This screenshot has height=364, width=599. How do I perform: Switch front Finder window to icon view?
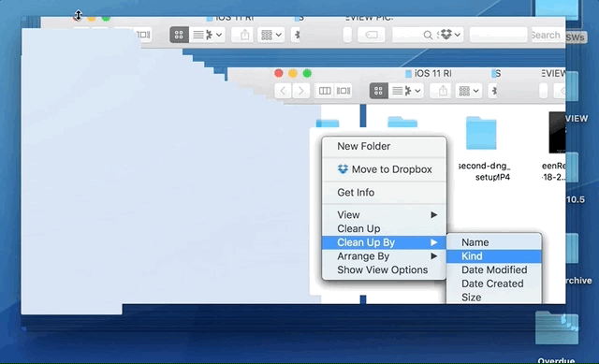coord(378,91)
